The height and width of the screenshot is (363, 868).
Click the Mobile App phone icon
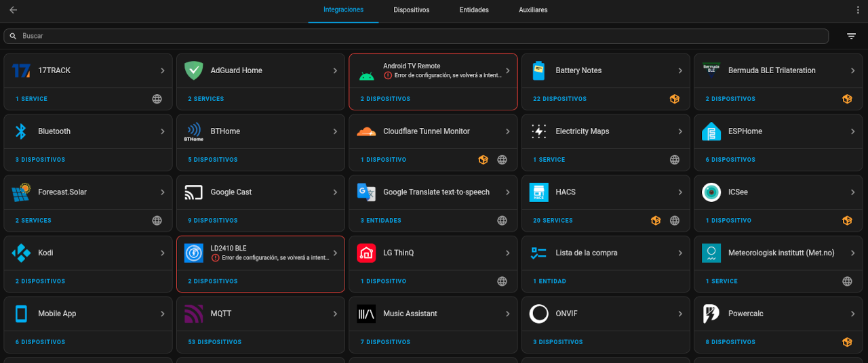22,314
